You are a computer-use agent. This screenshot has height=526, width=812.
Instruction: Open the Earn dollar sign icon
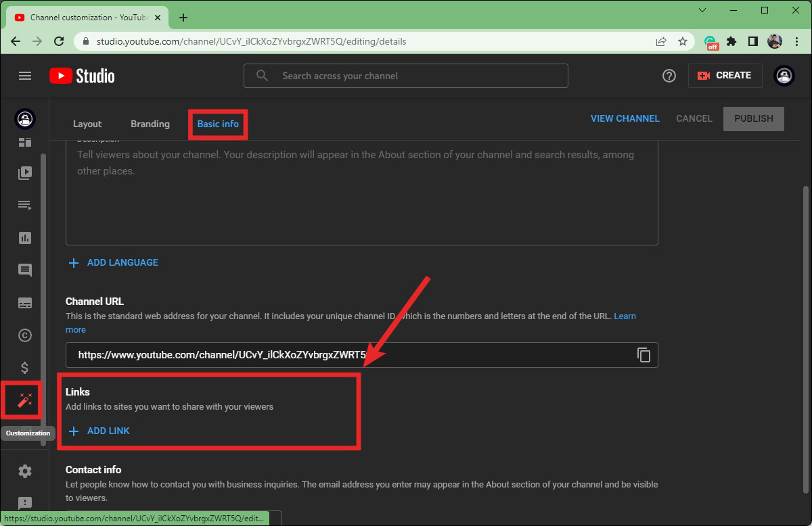click(x=25, y=368)
